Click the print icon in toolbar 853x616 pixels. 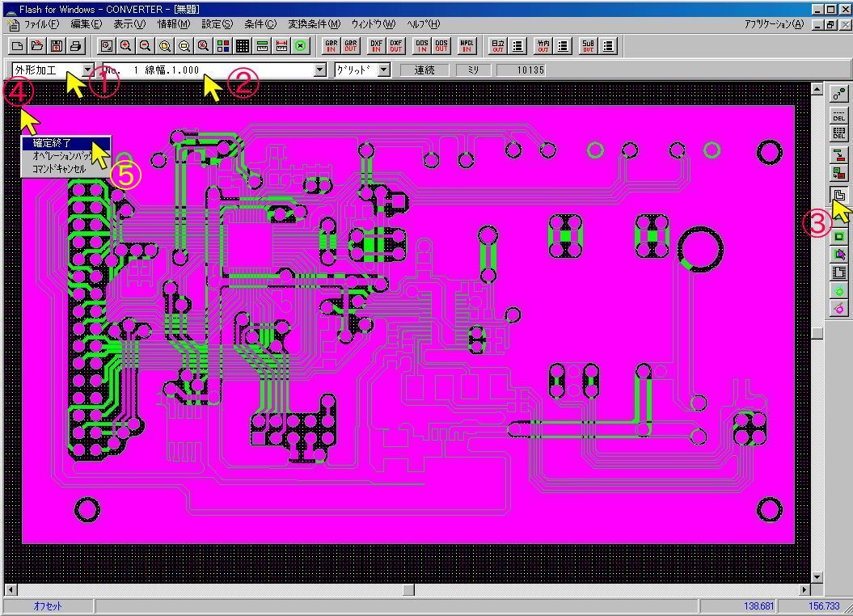76,46
